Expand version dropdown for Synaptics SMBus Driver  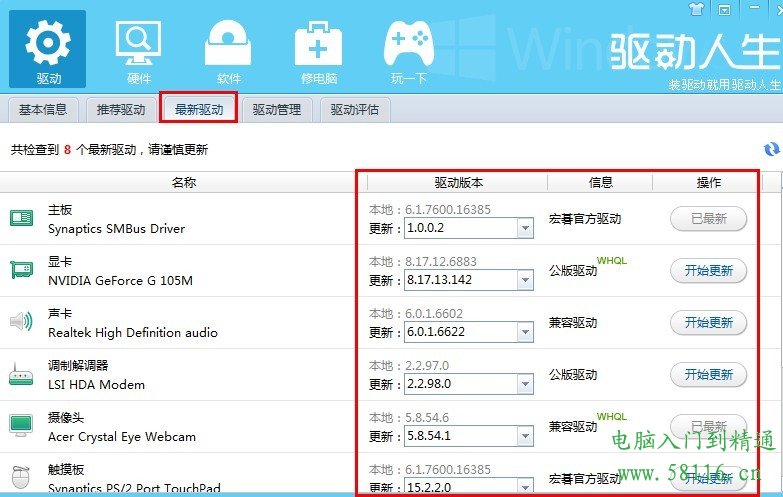[x=525, y=229]
